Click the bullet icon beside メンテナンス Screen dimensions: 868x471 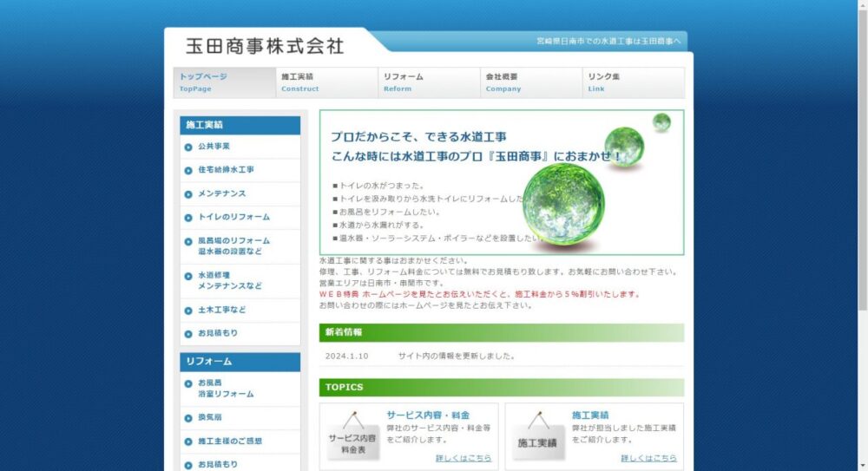tap(188, 194)
